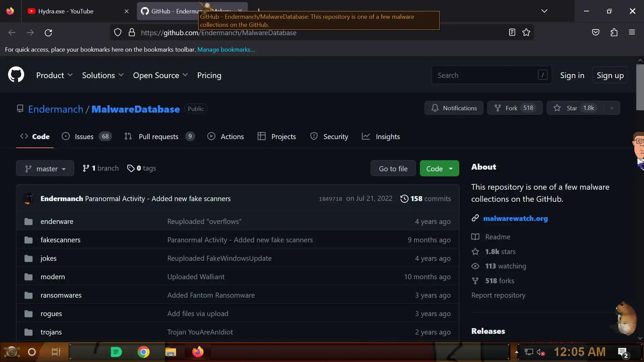The width and height of the screenshot is (644, 362).
Task: Reload the page with refresh icon
Action: coord(48,33)
